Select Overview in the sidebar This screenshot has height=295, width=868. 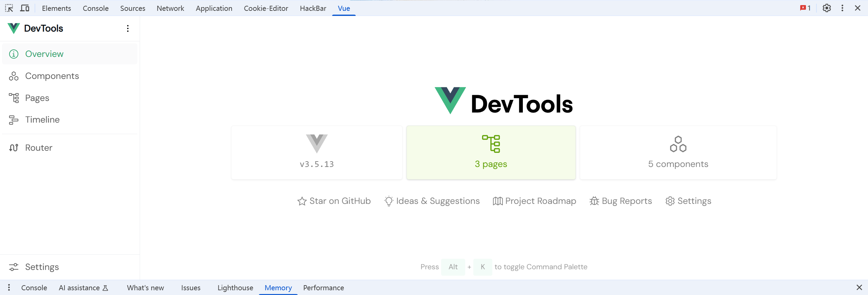[70, 54]
